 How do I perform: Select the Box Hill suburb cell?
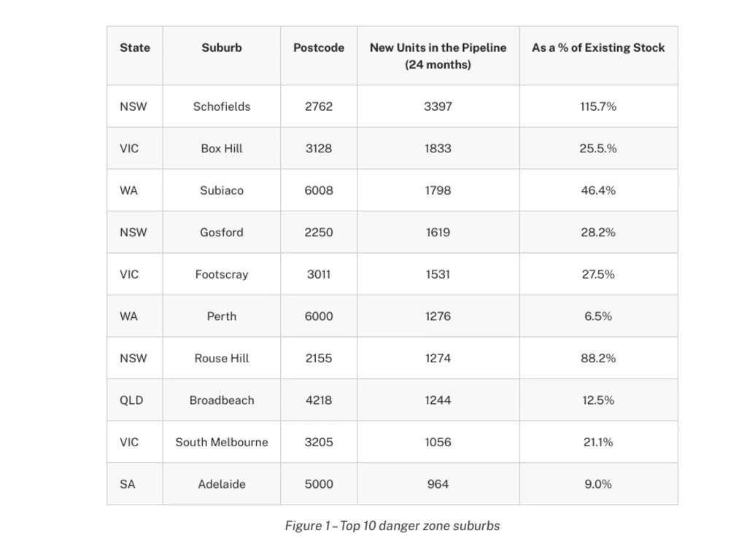(222, 148)
